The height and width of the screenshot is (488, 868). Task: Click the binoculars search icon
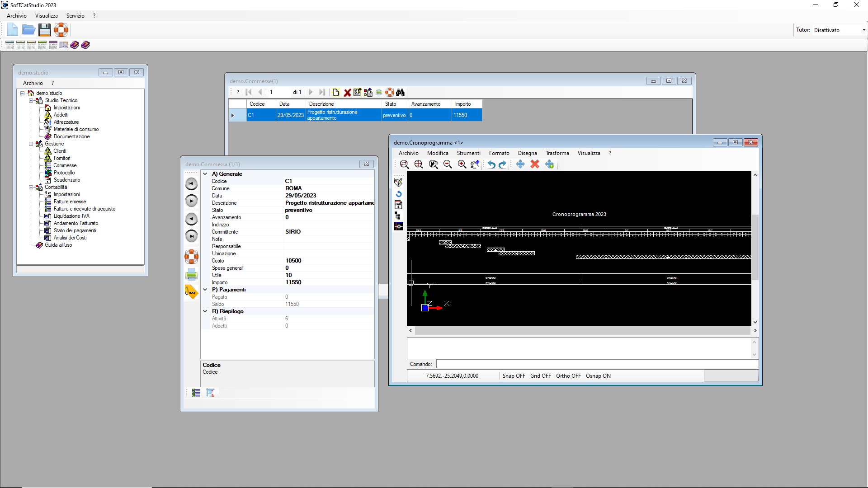400,93
